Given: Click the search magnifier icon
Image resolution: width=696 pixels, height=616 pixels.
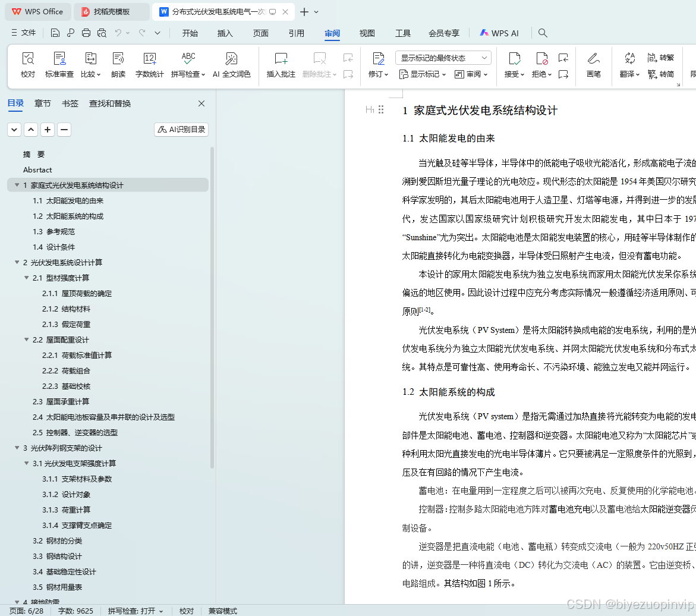Looking at the screenshot, I should coord(543,33).
